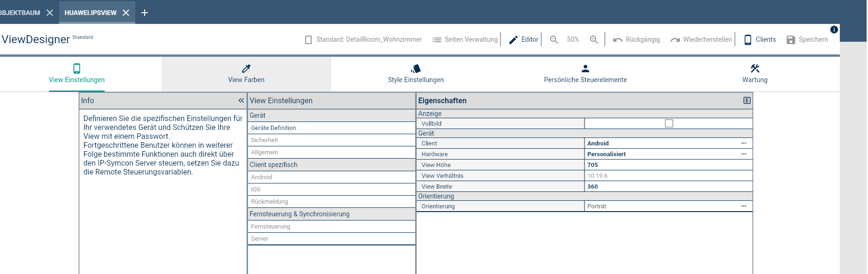Viewport: 868px width, 274px height.
Task: Collapse the Info panel with double chevron
Action: pos(241,100)
